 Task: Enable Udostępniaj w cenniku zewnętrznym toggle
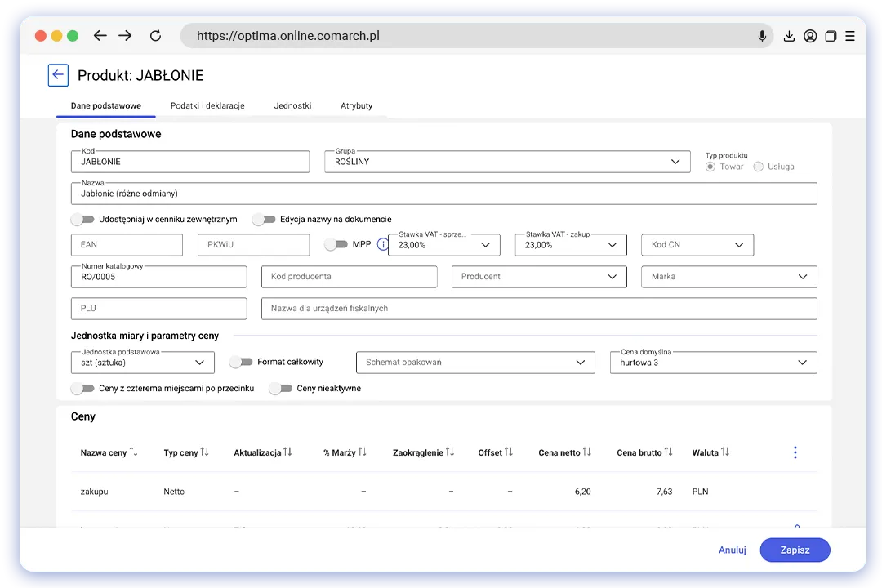click(x=82, y=219)
